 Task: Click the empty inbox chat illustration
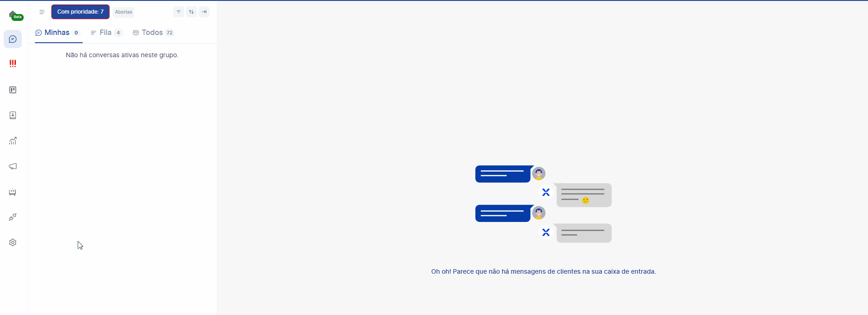(x=543, y=204)
